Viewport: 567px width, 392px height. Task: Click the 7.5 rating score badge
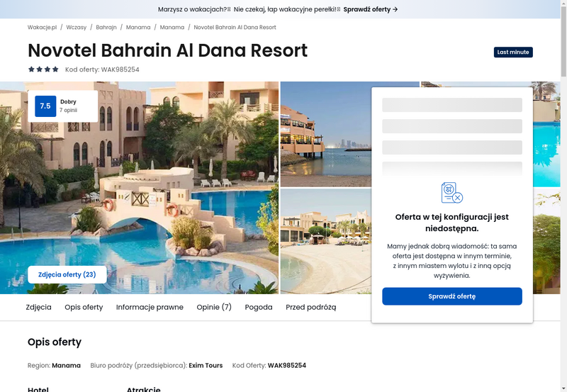click(45, 106)
